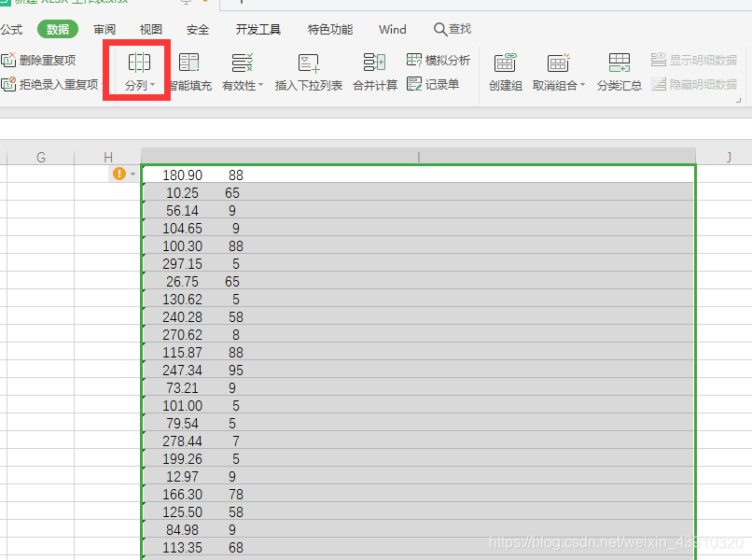
Task: Click the Consolidate (合并计算) icon
Action: click(374, 63)
